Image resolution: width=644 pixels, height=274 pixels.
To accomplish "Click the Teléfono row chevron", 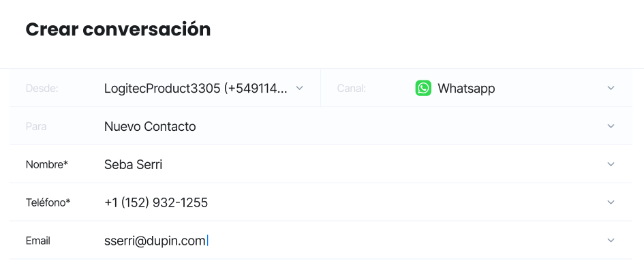I will pos(611,202).
